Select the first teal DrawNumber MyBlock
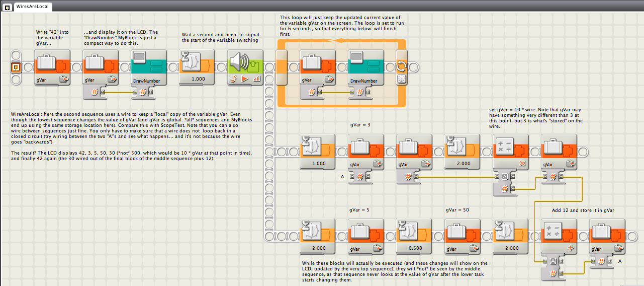Screen dimensions: 644x286 149,67
